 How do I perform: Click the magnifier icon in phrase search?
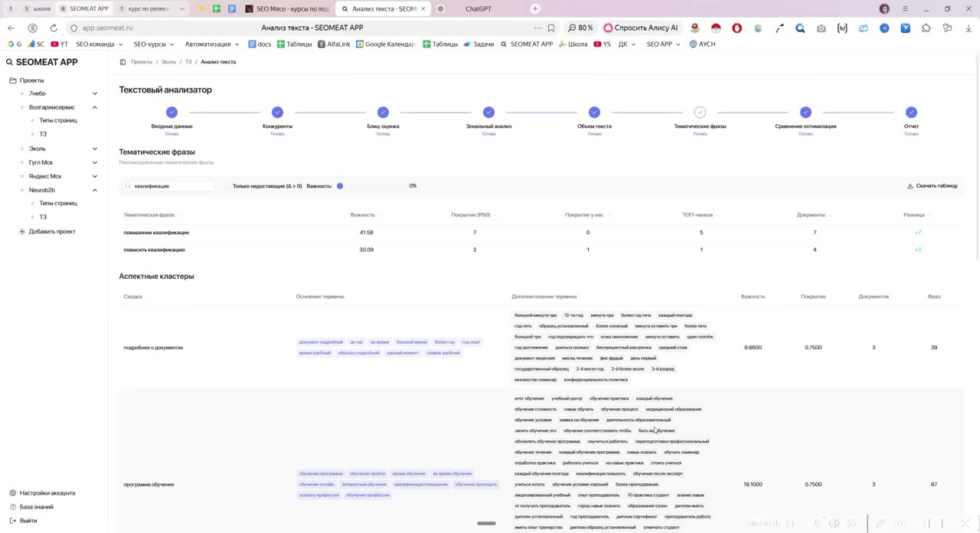click(x=129, y=186)
